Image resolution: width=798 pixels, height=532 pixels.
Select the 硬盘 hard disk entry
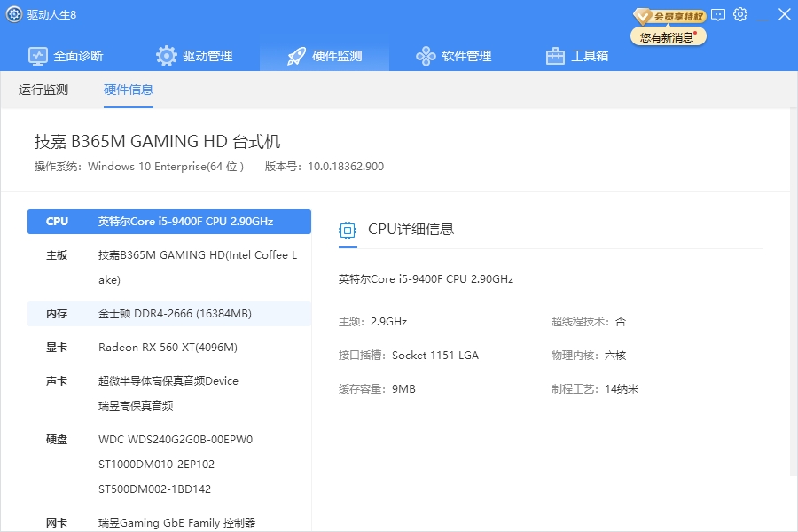[x=168, y=464]
